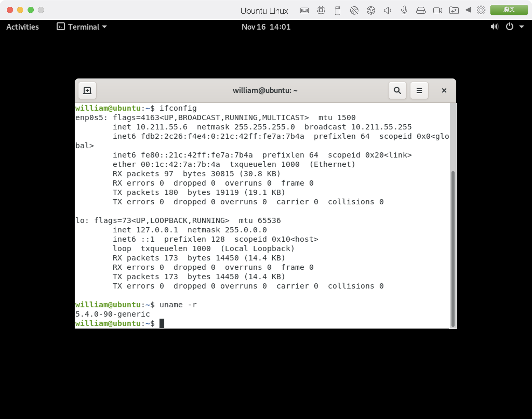
Task: Click the Ubuntu volume icon in the top bar
Action: (x=494, y=27)
